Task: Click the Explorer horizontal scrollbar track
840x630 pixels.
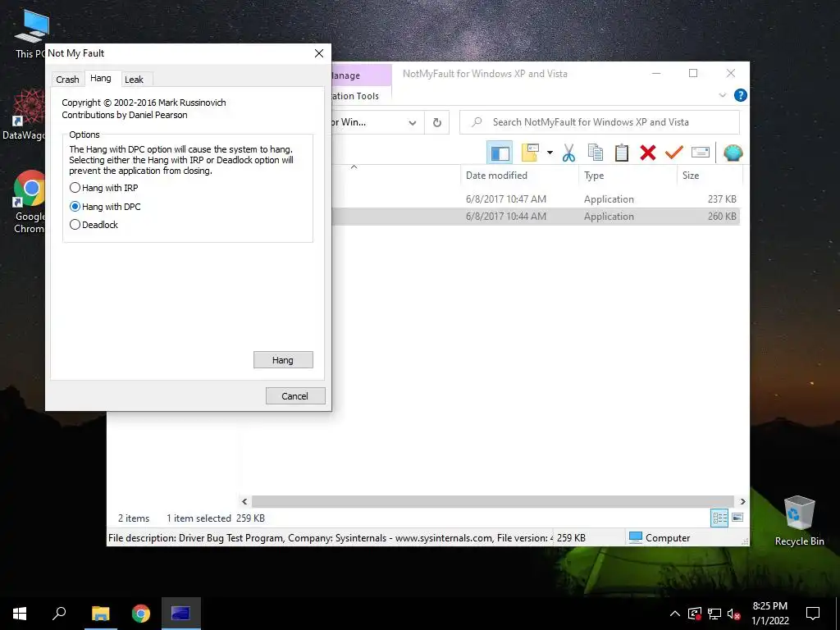Action: (492, 501)
